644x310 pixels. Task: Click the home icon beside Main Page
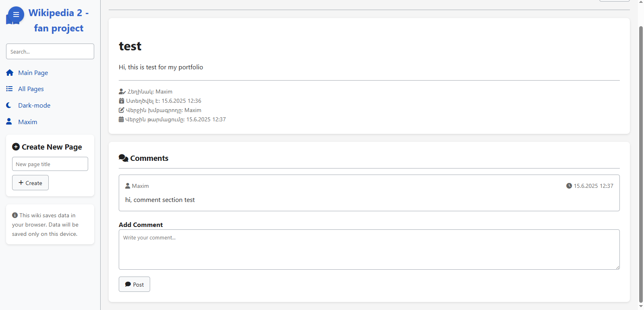10,73
